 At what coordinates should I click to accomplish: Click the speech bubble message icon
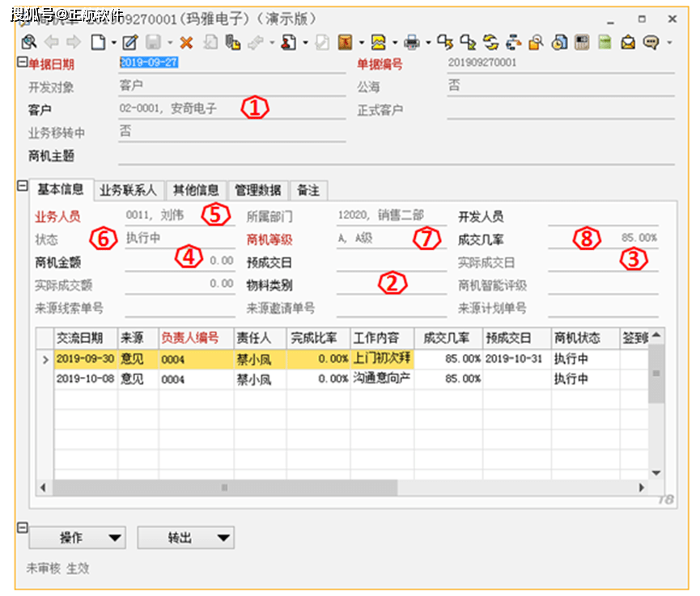point(651,42)
